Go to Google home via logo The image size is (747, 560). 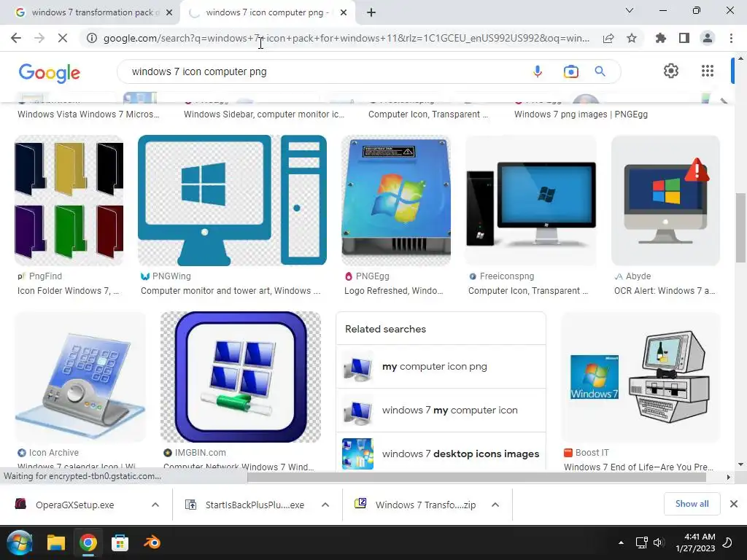[x=50, y=72]
